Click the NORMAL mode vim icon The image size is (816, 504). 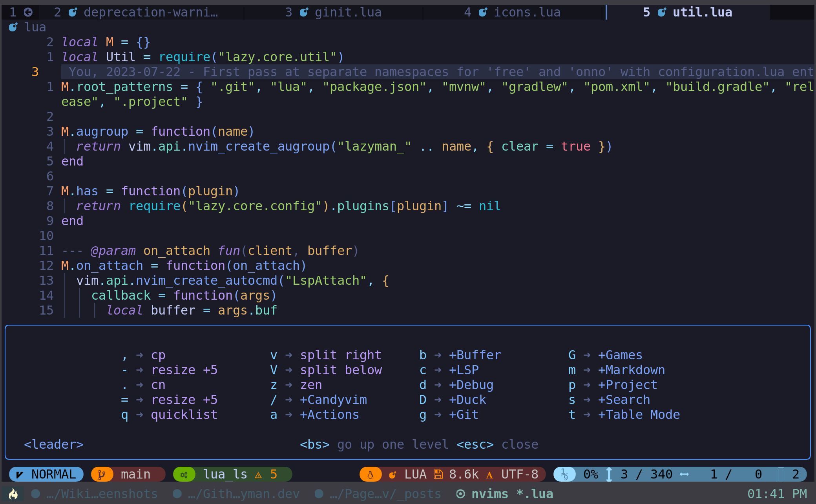(19, 475)
